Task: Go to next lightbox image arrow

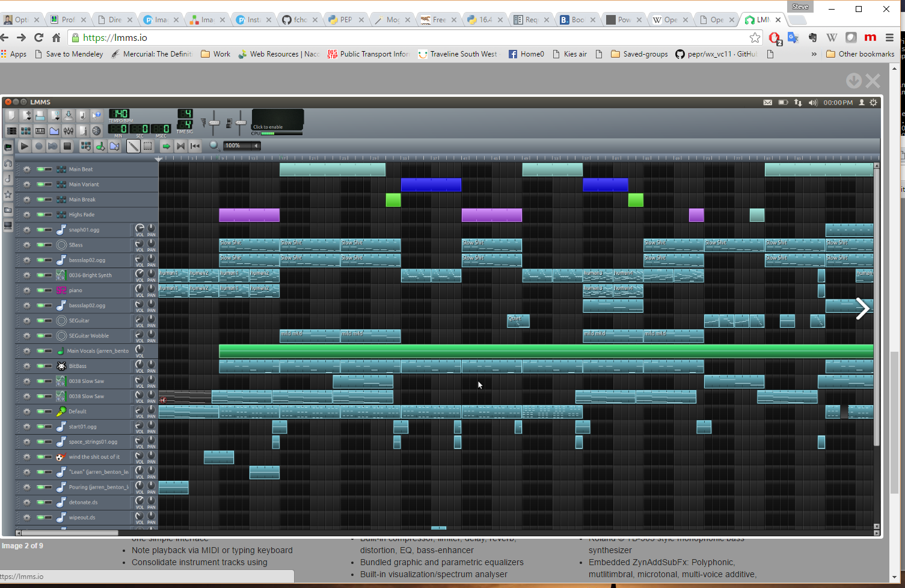Action: (x=862, y=308)
